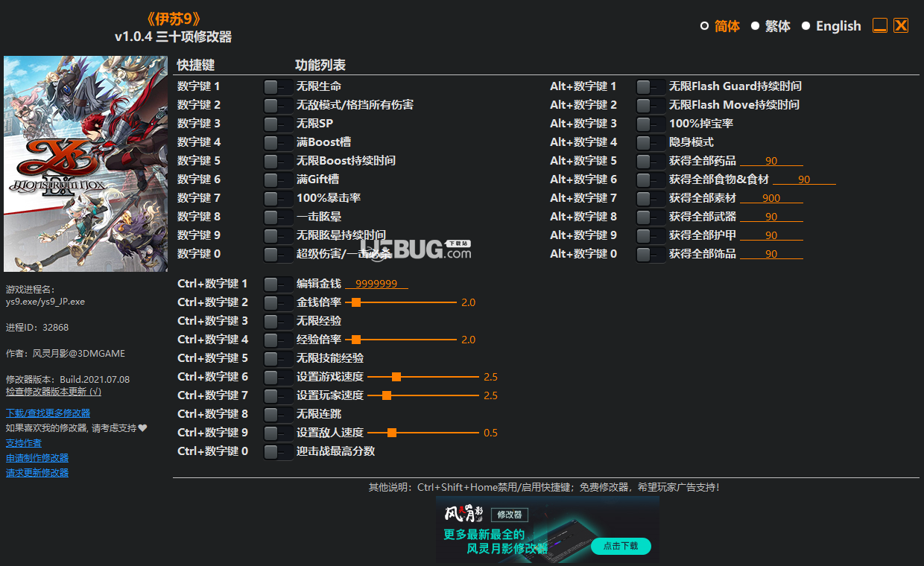Screen dimensions: 924x566
Task: Click the heart icon after 请考虑支持
Action: pos(143,428)
